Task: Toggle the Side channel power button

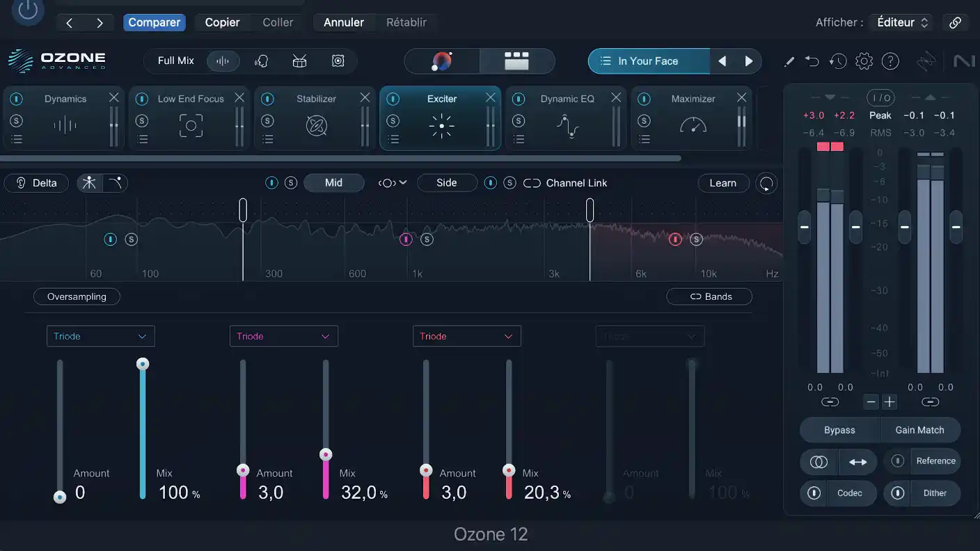Action: point(491,183)
